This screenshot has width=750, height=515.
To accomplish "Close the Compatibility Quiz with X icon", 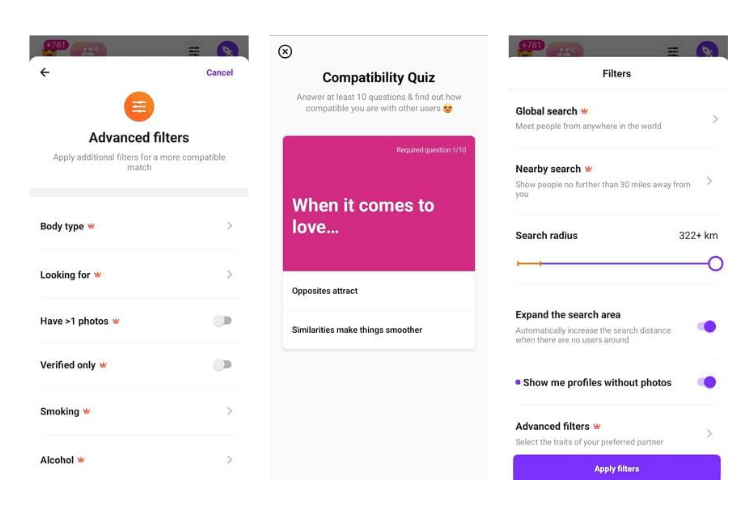I will point(285,51).
